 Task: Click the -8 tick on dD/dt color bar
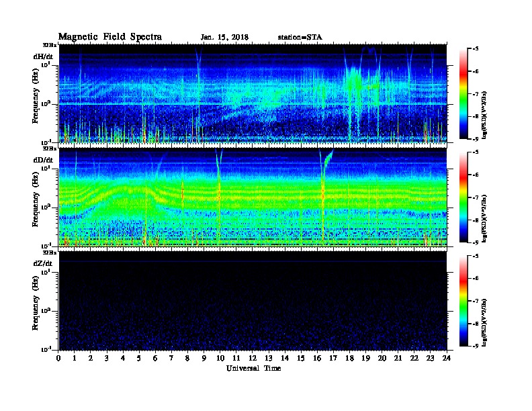[476, 220]
